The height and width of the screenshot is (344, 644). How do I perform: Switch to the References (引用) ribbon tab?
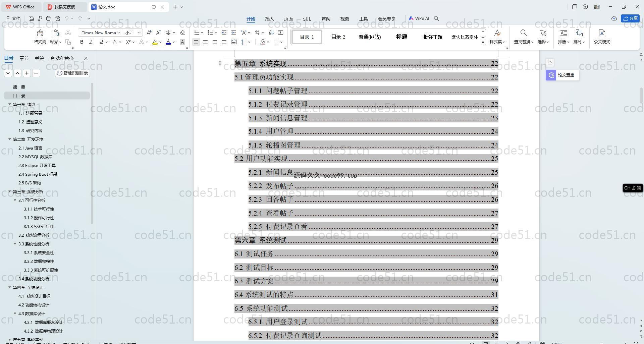(307, 19)
